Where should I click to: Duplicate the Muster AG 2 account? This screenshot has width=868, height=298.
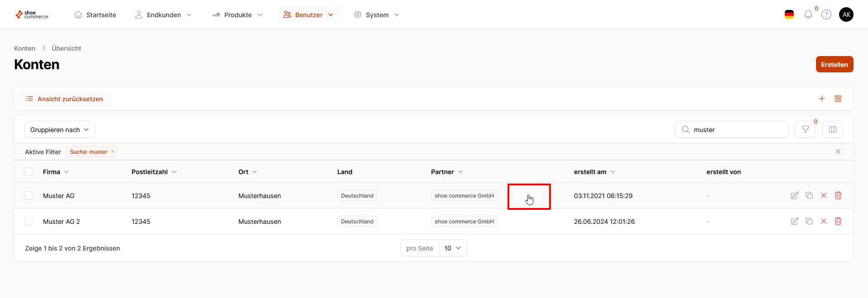809,221
